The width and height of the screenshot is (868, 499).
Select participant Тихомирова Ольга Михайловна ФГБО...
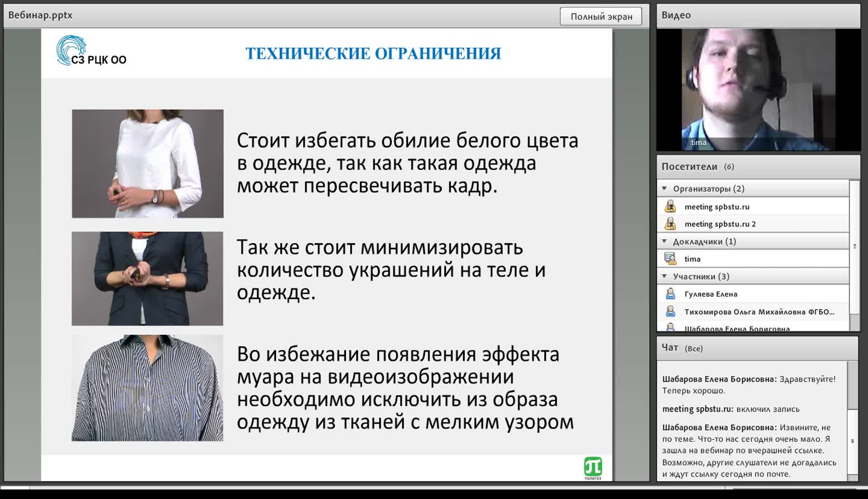[753, 311]
